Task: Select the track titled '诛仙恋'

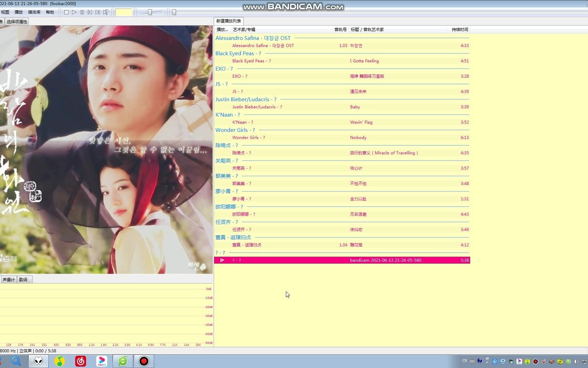Action: point(342,230)
